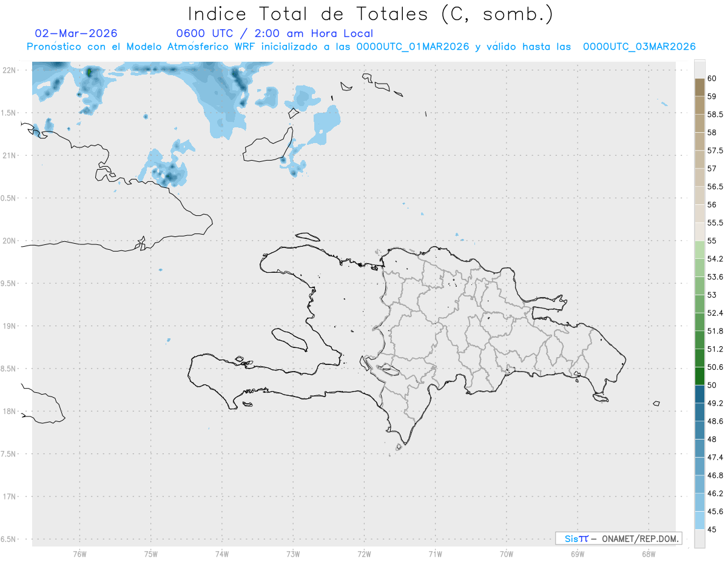Click the "69W" longitude label

(x=578, y=554)
